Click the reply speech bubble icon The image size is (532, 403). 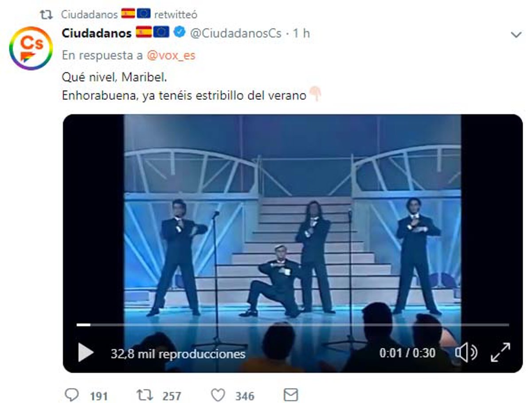click(x=71, y=395)
